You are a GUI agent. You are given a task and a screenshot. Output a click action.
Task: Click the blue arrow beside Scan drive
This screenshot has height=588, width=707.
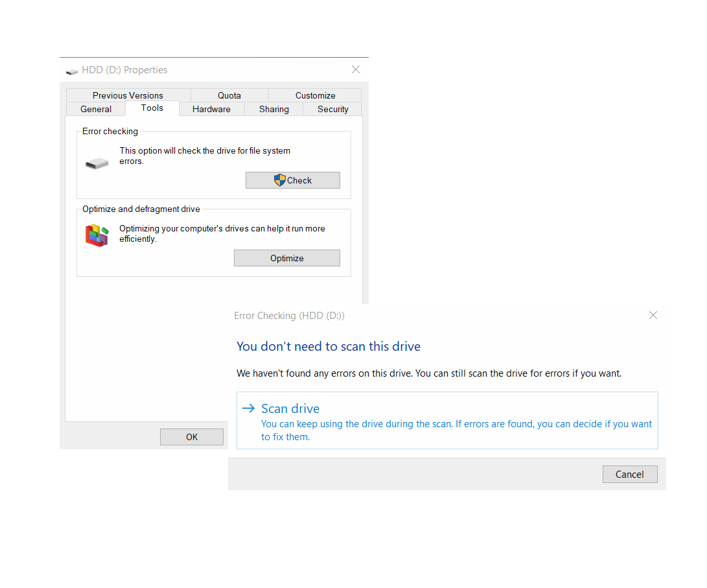coord(248,408)
